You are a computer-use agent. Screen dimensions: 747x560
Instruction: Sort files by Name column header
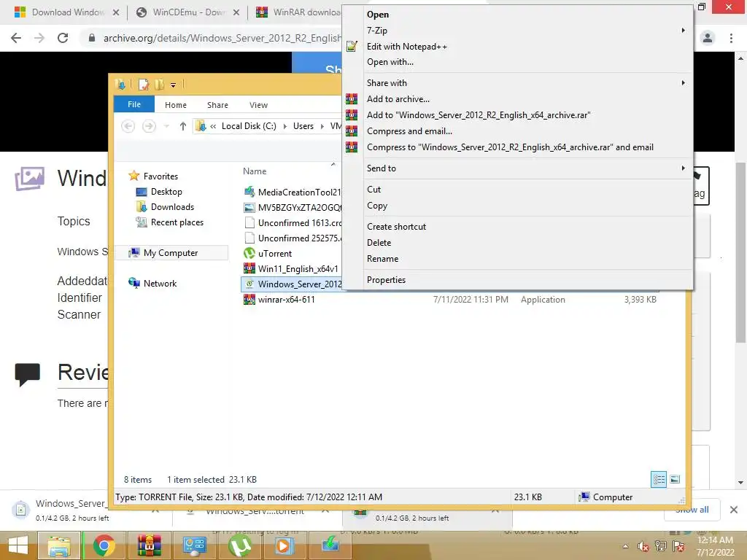tap(255, 171)
